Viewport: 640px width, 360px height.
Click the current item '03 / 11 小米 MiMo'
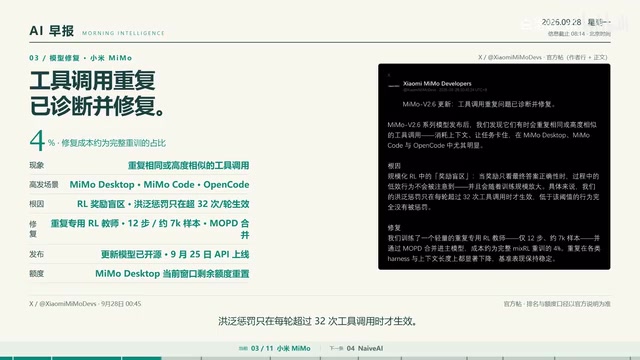pos(280,348)
